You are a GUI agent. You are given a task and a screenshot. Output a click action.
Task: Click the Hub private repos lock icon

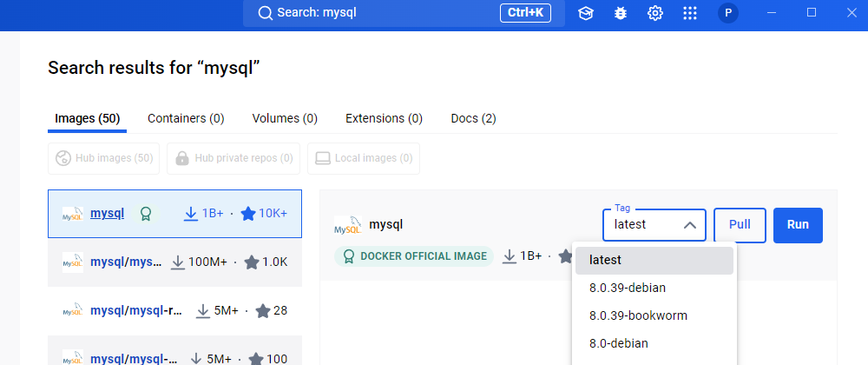click(182, 158)
